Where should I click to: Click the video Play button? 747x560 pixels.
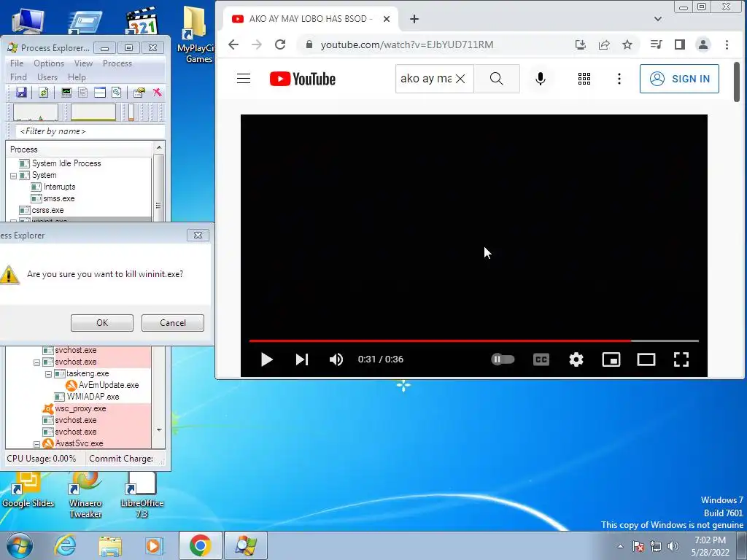tap(267, 359)
